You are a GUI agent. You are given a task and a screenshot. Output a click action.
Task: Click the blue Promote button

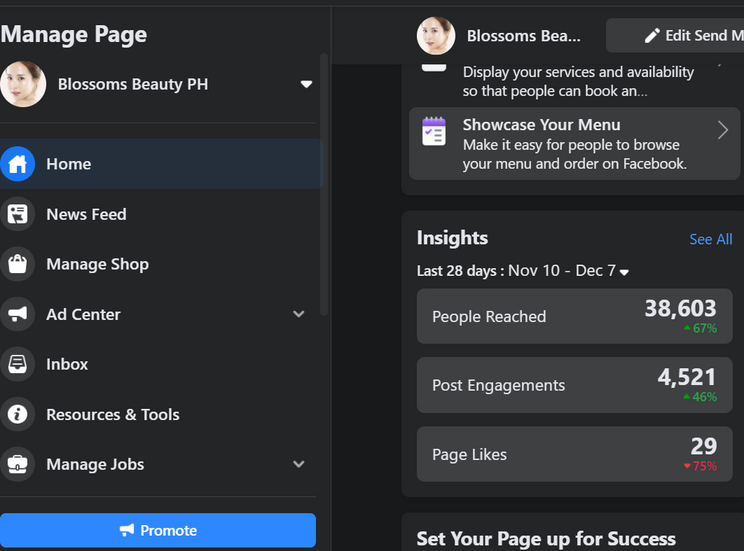(x=158, y=530)
